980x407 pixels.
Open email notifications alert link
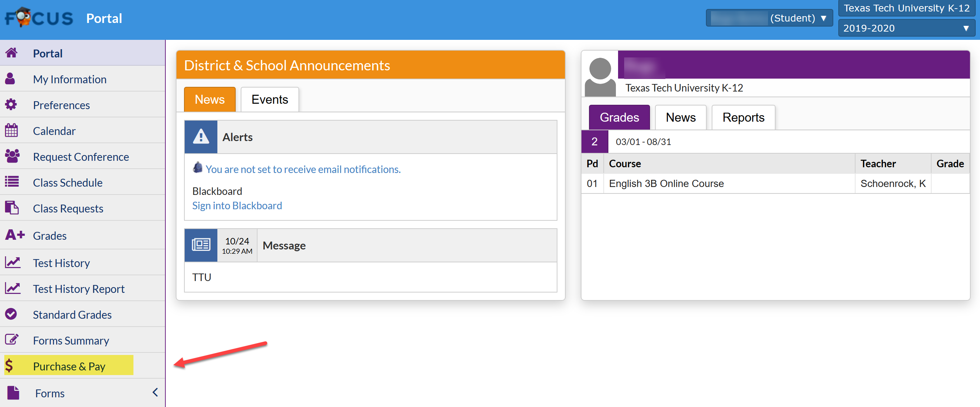(x=303, y=169)
